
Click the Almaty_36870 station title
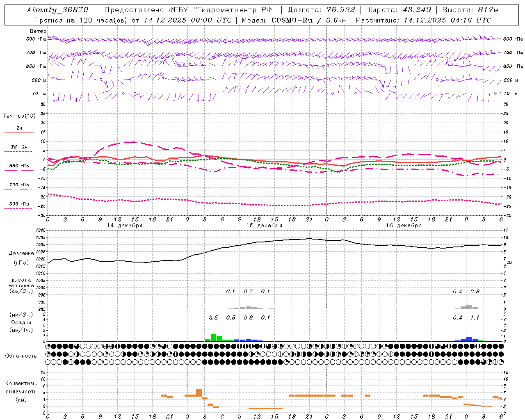point(57,10)
